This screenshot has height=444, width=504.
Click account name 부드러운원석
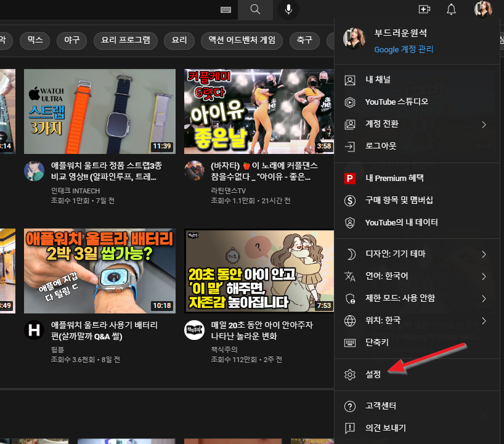tap(400, 33)
